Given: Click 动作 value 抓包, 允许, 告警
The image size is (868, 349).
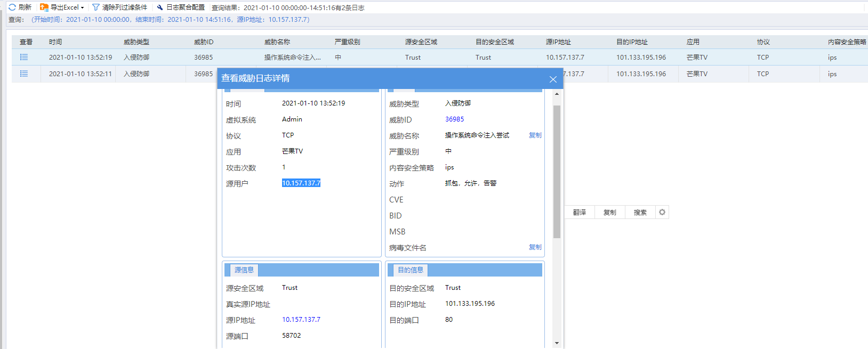Looking at the screenshot, I should (471, 183).
